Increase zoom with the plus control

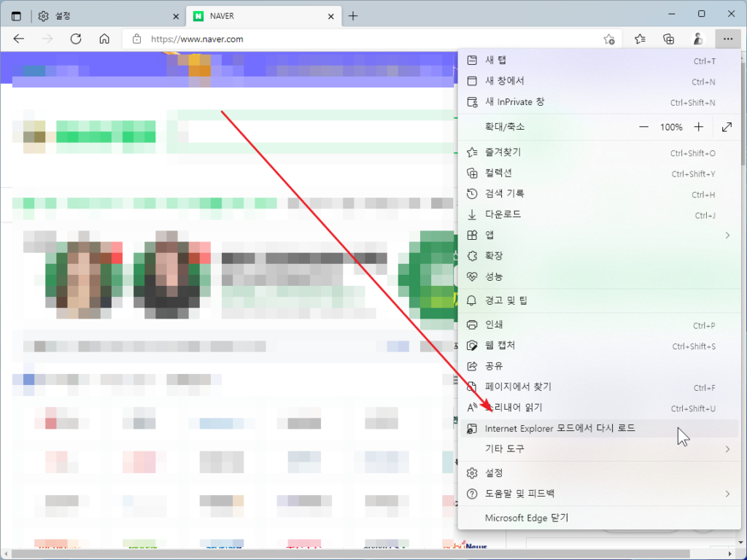(x=698, y=127)
